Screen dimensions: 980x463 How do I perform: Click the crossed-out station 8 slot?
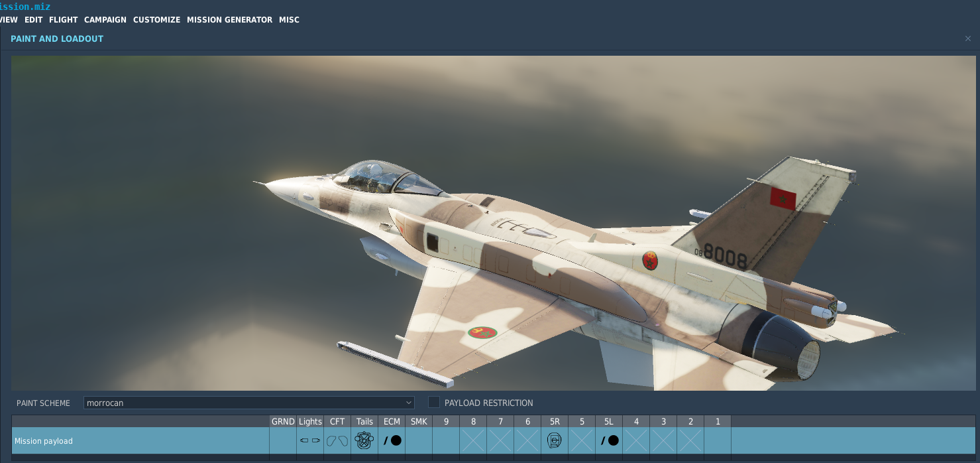[x=473, y=440]
